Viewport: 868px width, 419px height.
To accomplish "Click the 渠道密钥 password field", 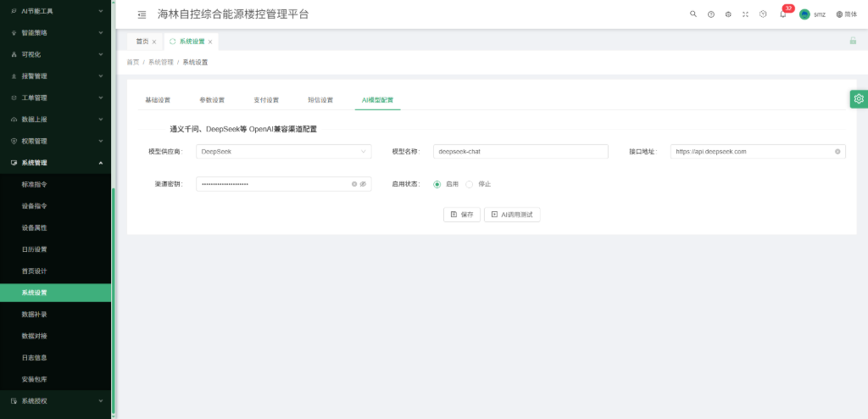I will (x=283, y=184).
